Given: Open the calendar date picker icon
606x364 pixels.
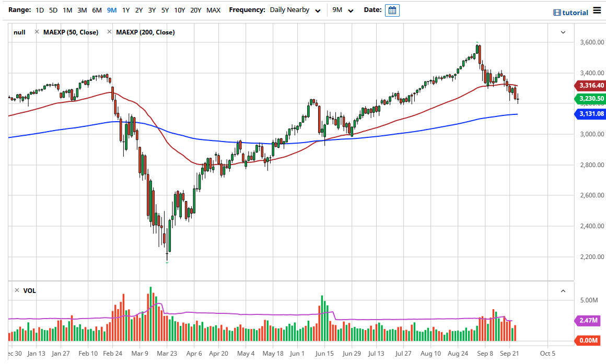Looking at the screenshot, I should tap(392, 10).
